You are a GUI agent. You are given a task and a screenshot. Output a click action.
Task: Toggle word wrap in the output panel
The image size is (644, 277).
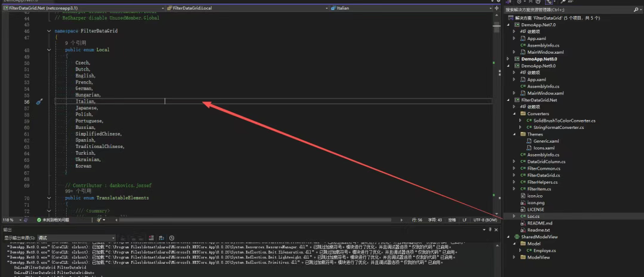162,238
